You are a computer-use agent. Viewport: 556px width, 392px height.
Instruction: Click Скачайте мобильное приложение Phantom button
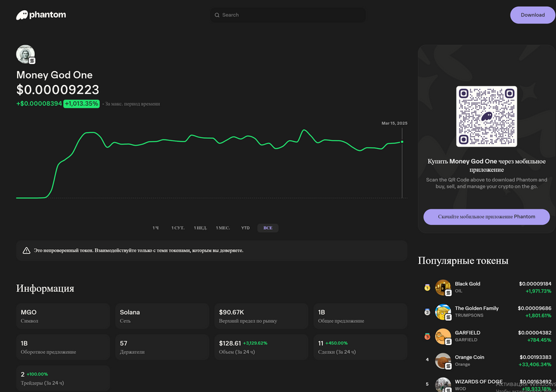[486, 217]
